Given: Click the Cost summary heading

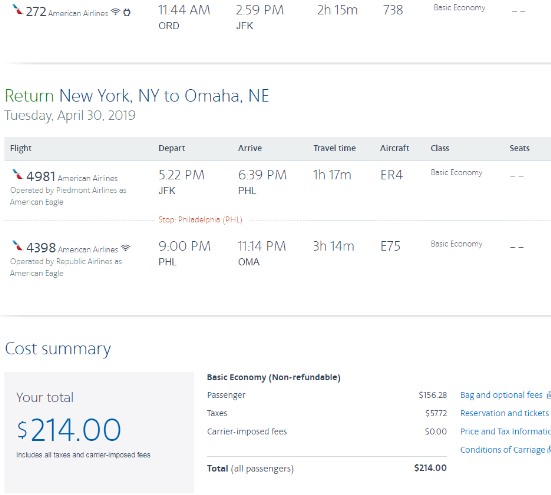Looking at the screenshot, I should pyautogui.click(x=58, y=349).
